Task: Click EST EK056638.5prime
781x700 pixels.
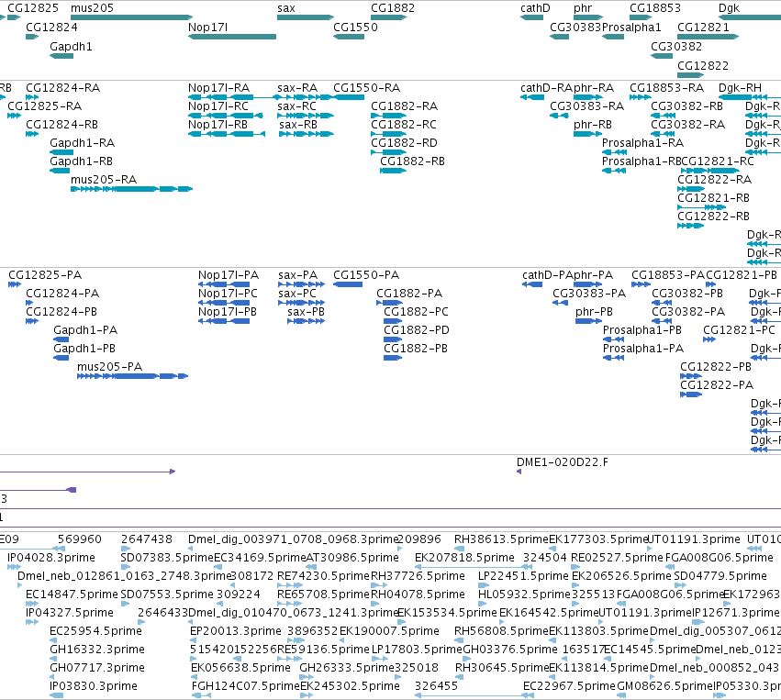Action: coord(240,667)
